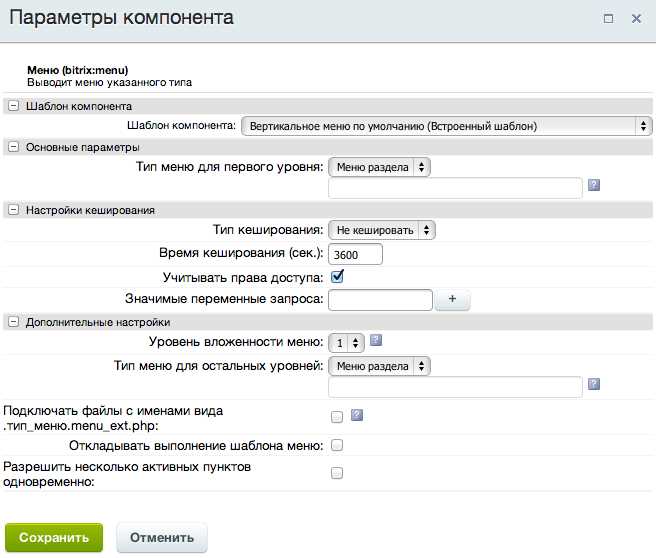The width and height of the screenshot is (656, 558).
Task: Click help icon next to first-level menu type field
Action: (x=594, y=185)
